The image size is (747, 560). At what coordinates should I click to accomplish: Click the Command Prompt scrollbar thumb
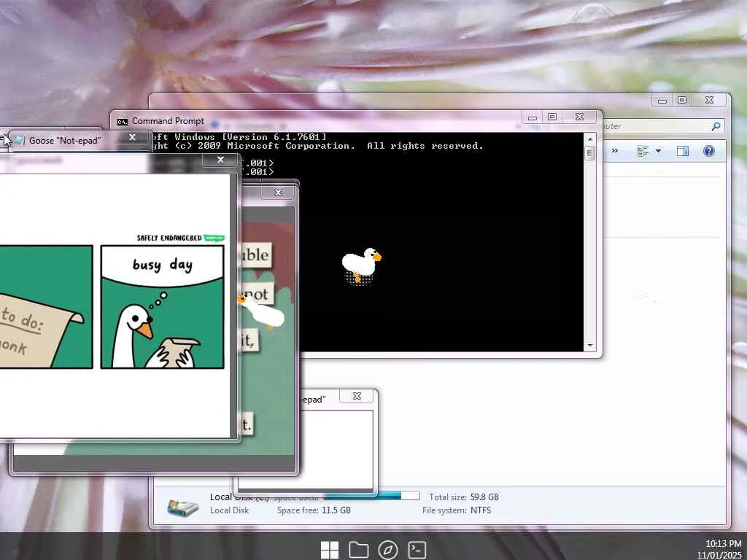pos(589,153)
